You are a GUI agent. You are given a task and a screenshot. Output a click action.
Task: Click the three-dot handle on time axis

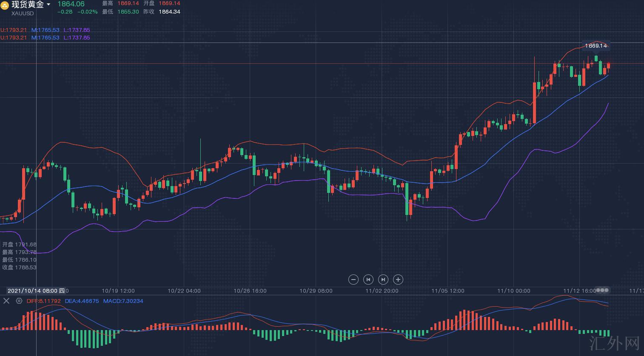click(x=603, y=290)
